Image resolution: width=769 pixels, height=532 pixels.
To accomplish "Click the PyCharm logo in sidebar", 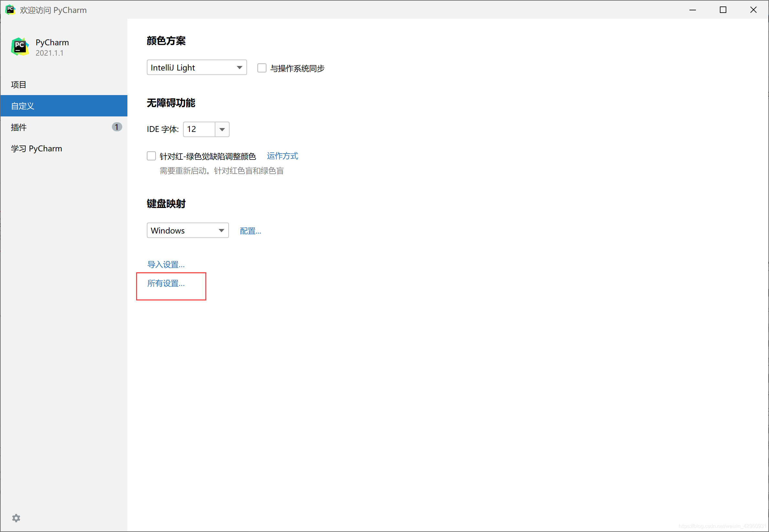I will click(x=20, y=47).
